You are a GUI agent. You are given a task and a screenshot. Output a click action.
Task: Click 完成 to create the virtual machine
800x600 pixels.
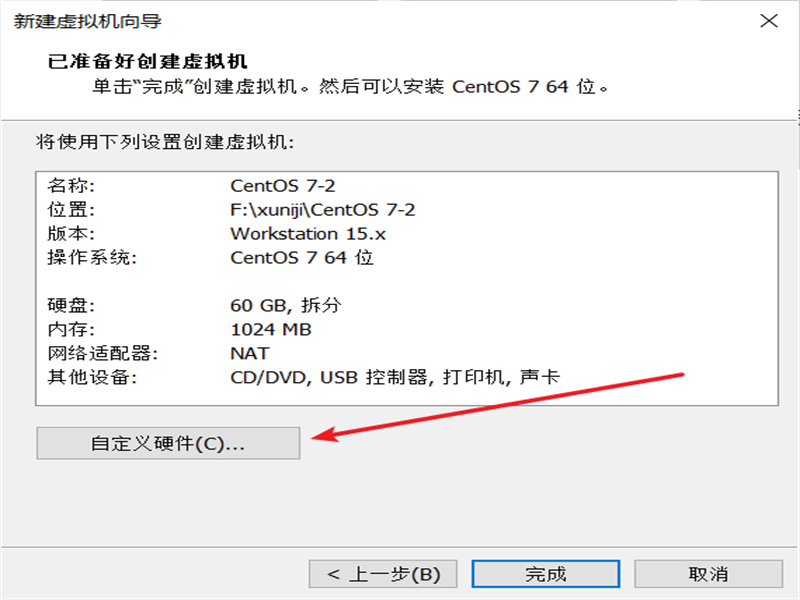pyautogui.click(x=545, y=574)
